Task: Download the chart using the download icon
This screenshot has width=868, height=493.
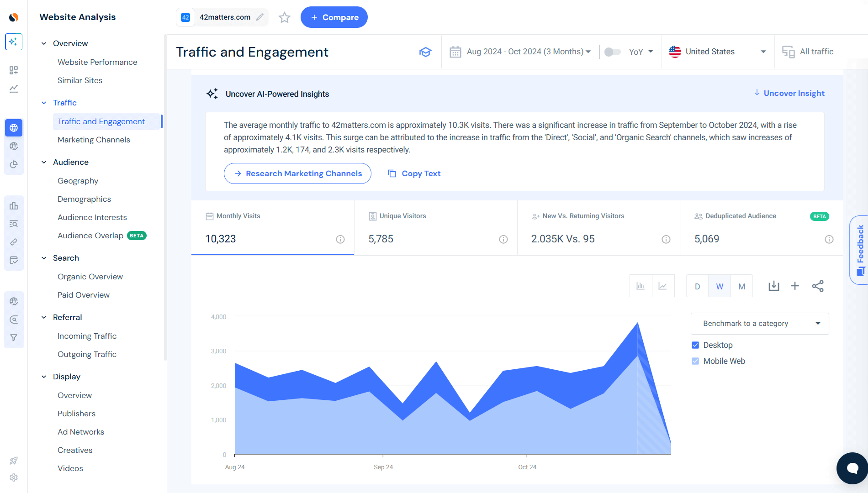Action: 773,286
